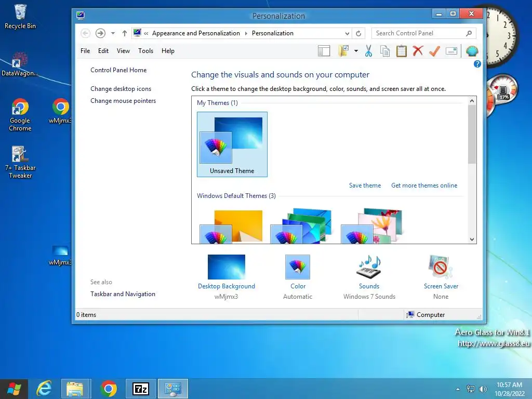Click the red X Delete icon
This screenshot has width=532, height=399.
click(418, 51)
